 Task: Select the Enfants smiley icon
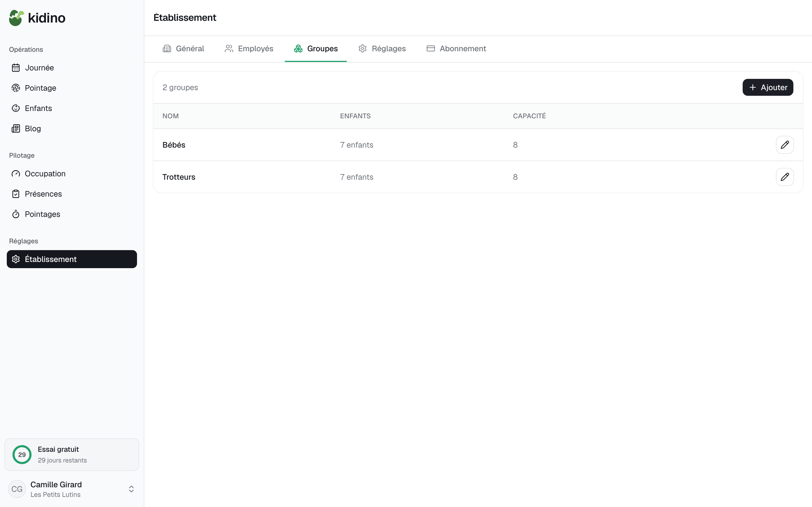(x=16, y=108)
